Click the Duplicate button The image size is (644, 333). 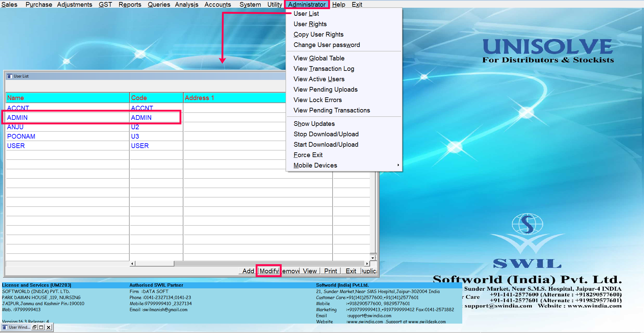(x=369, y=271)
